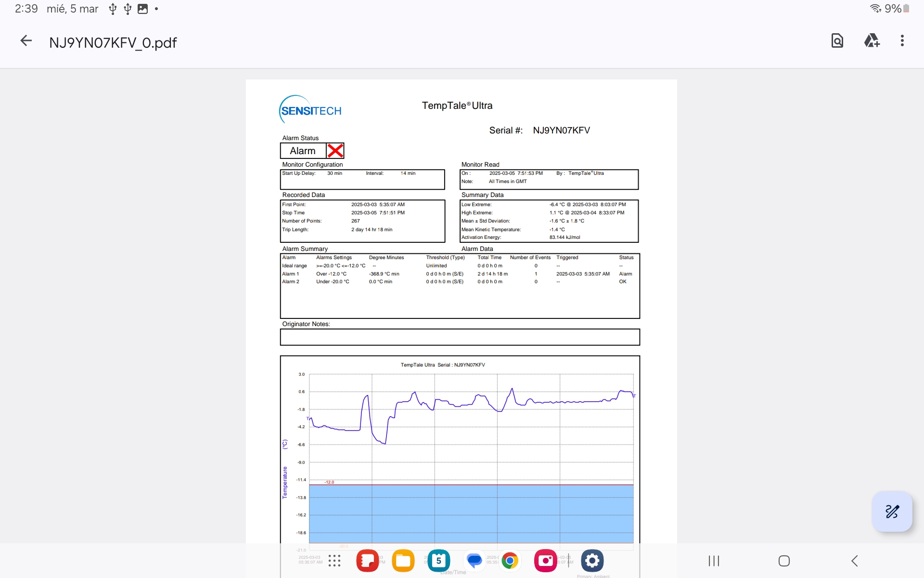Tap 'OK' status for Alarm 2

tap(623, 282)
